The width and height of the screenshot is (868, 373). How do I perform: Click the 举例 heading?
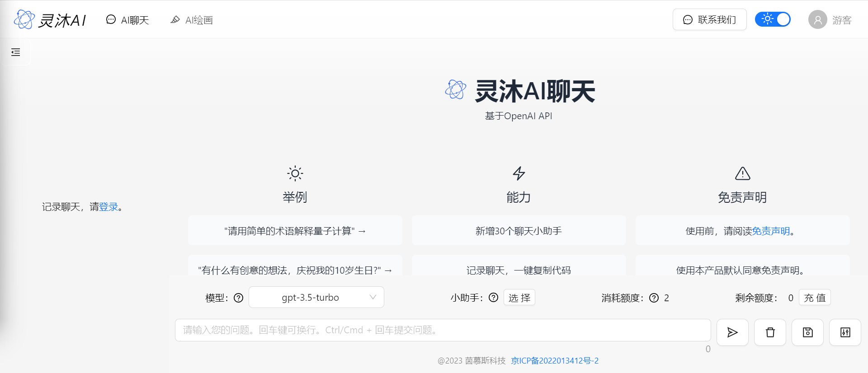[295, 197]
